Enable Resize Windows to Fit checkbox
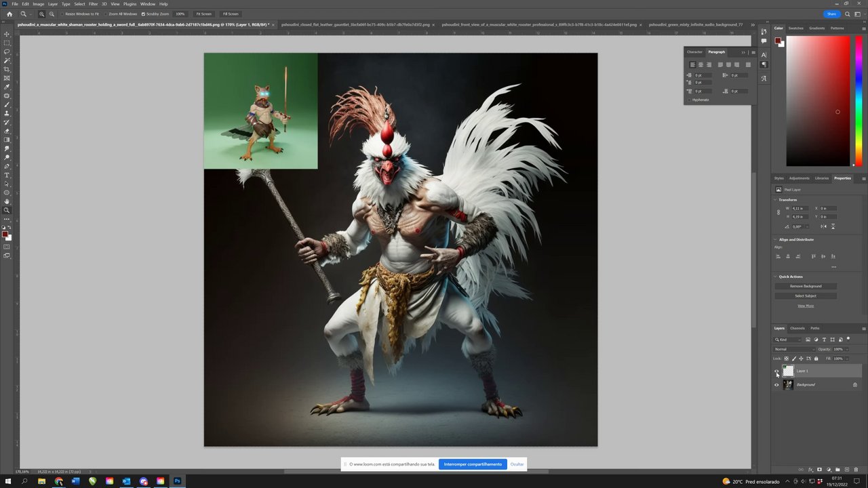This screenshot has width=868, height=488. click(62, 14)
